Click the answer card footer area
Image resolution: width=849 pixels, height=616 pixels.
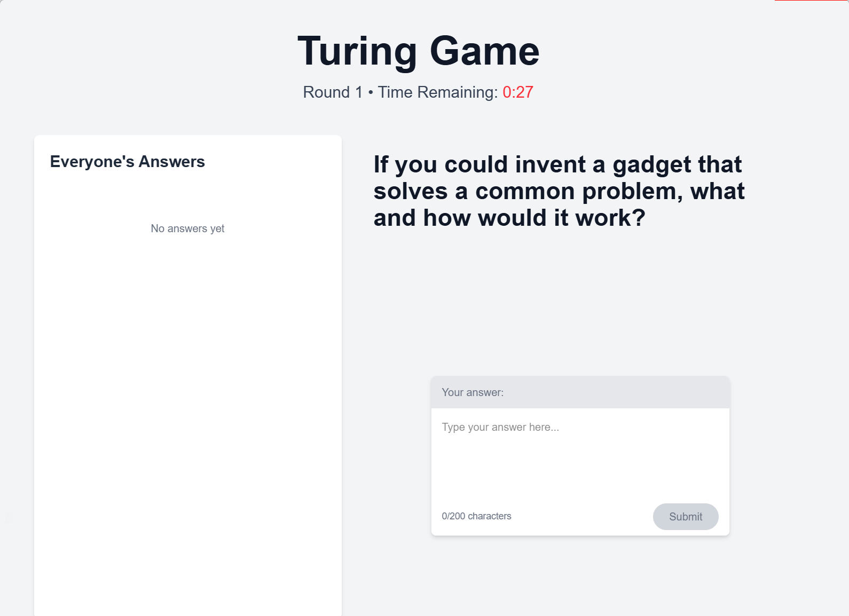coord(580,516)
